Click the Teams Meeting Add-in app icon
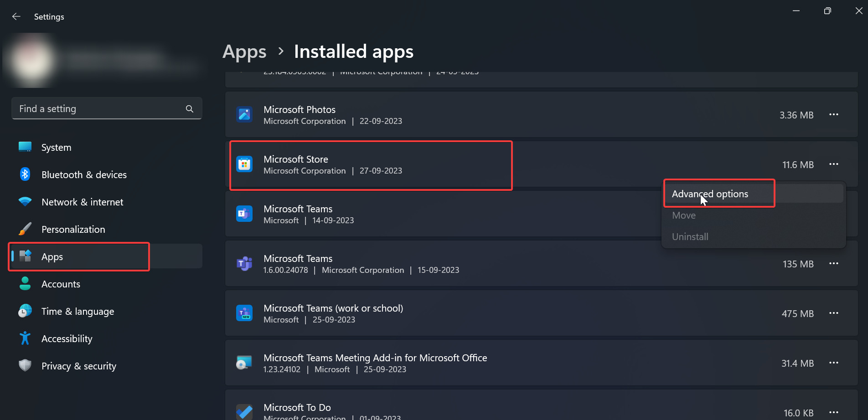This screenshot has height=420, width=868. coord(244,363)
